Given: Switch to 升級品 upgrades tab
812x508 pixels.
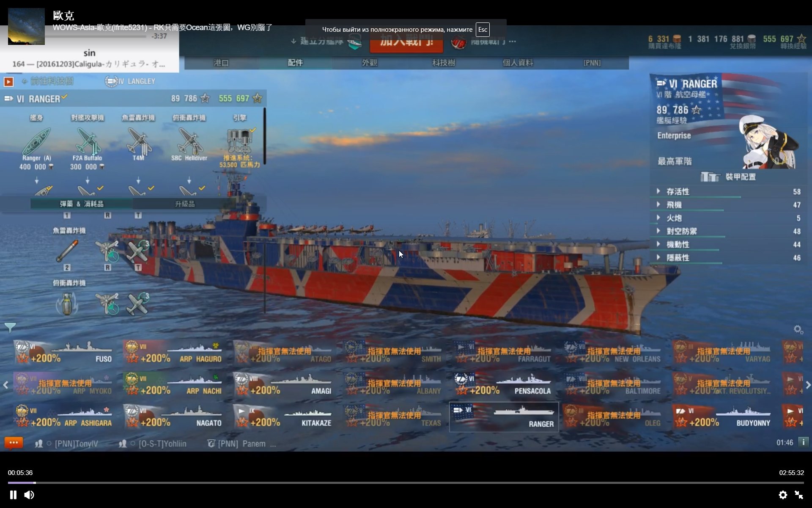Looking at the screenshot, I should [185, 204].
